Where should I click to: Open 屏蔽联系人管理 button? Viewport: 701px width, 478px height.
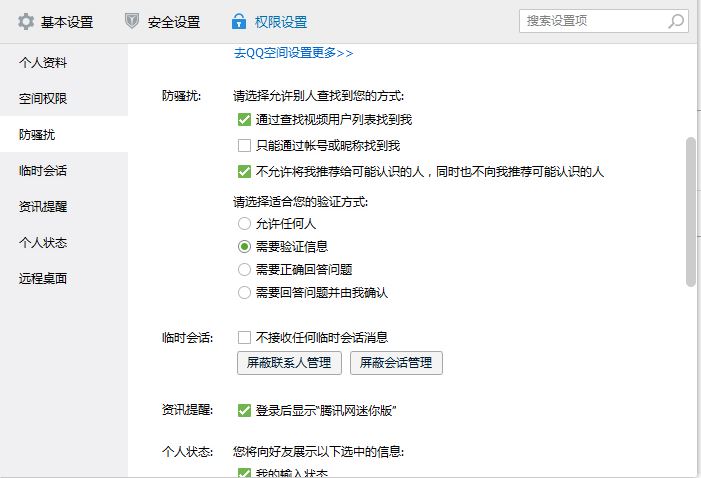[x=289, y=363]
